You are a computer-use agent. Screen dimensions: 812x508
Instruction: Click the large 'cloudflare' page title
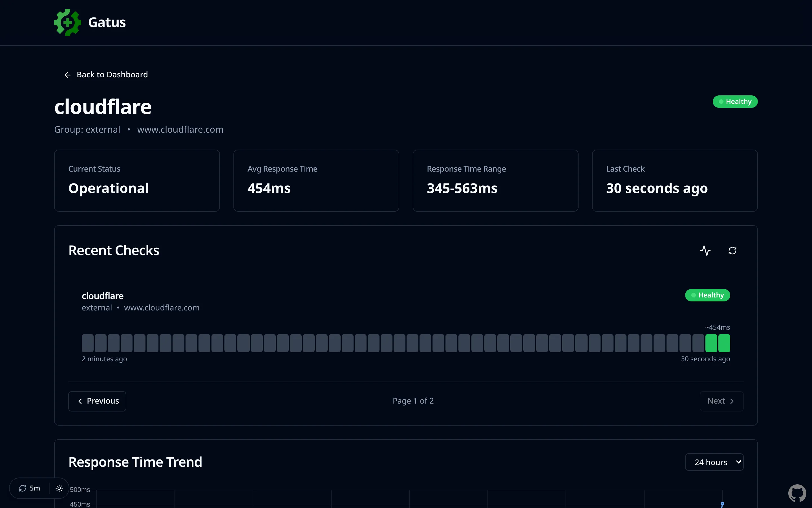pyautogui.click(x=103, y=107)
